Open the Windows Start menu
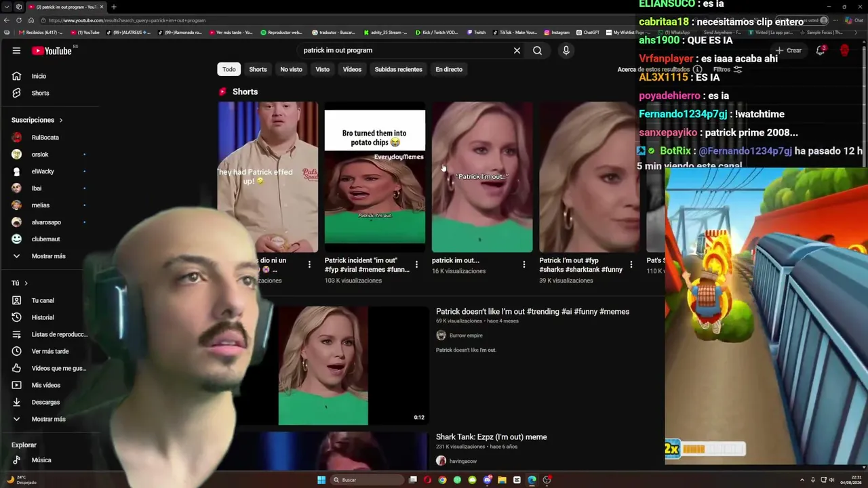Screen dimensions: 868x488 point(321,480)
